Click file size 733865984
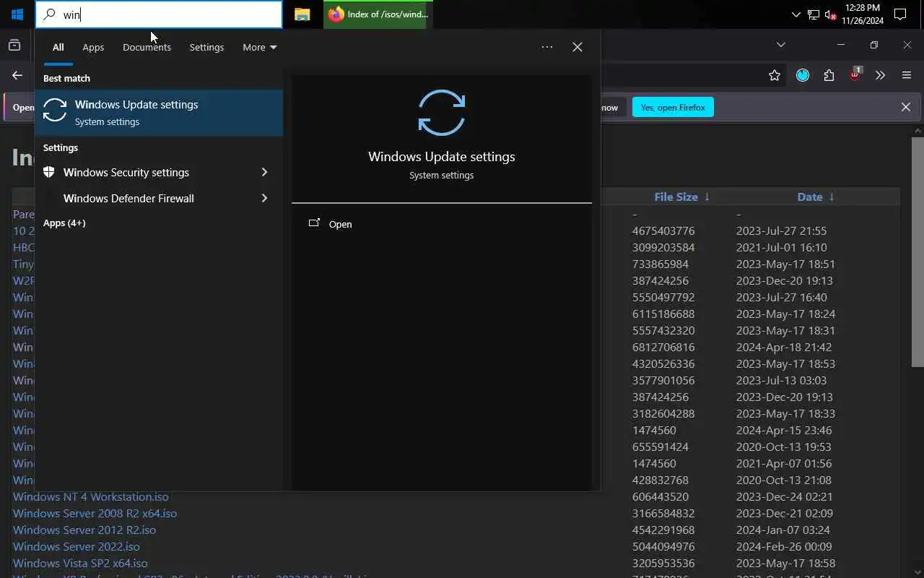This screenshot has height=578, width=924. (661, 264)
